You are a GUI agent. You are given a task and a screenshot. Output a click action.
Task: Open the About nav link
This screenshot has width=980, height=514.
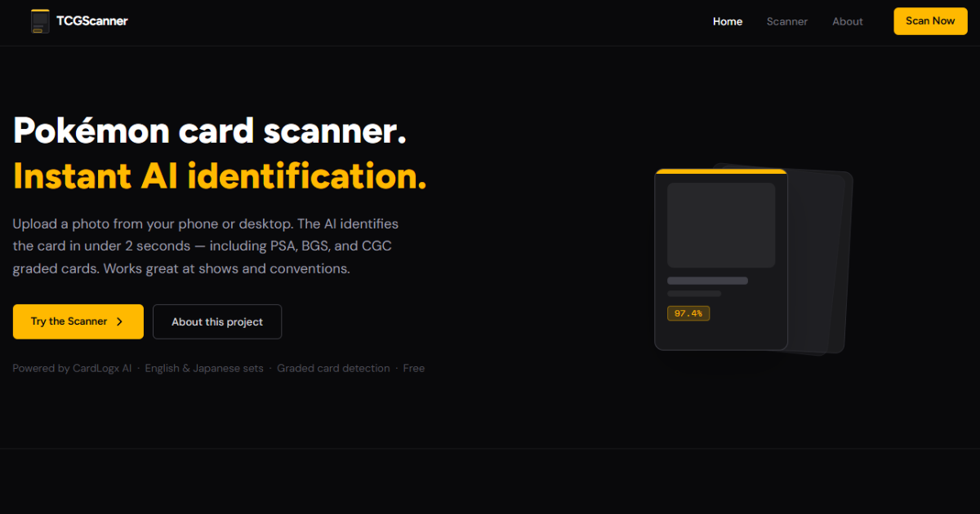coord(848,21)
